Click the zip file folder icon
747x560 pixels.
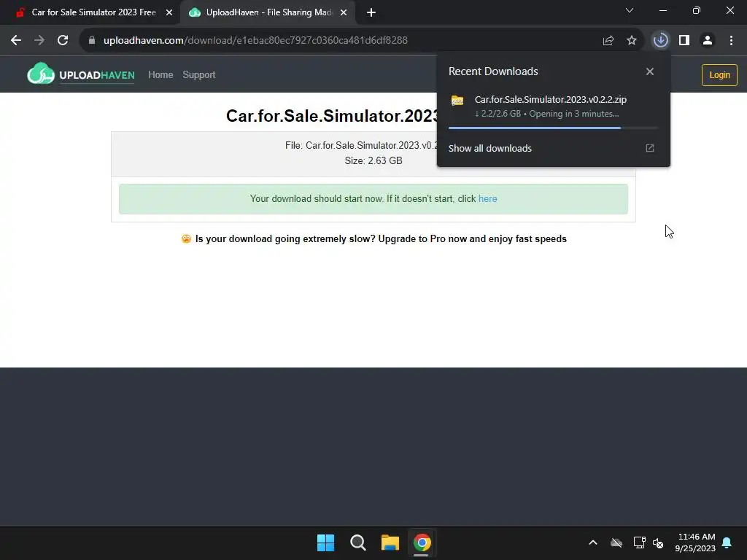457,101
